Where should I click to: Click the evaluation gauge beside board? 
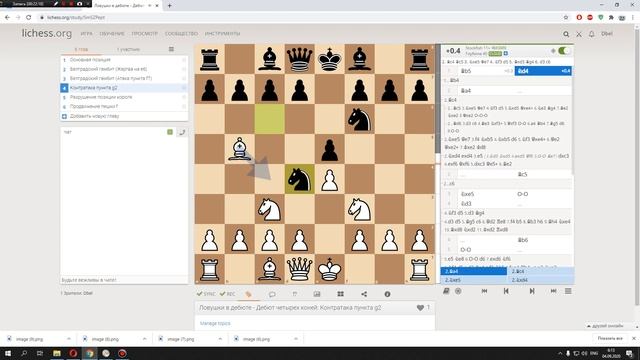pyautogui.click(x=438, y=163)
